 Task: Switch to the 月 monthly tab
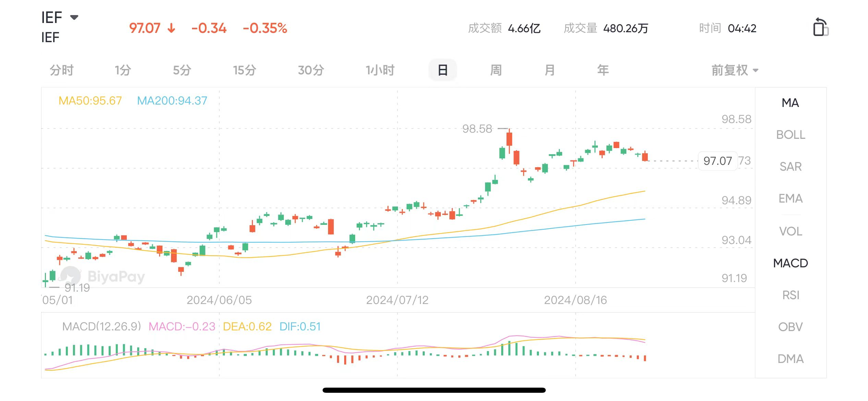(x=550, y=70)
